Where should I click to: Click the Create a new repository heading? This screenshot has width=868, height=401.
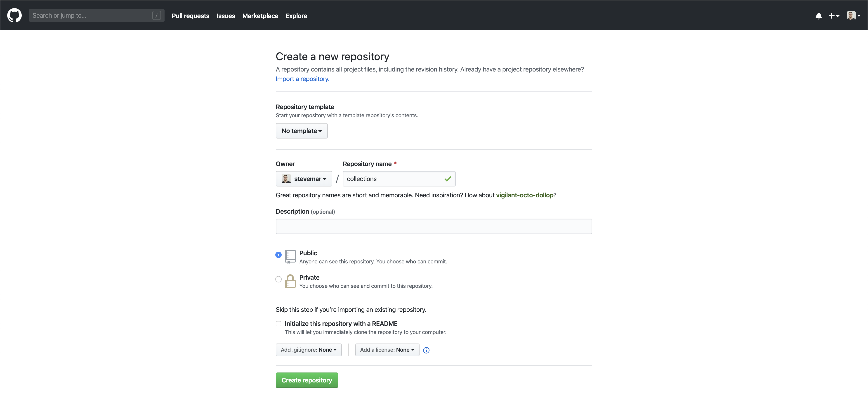332,57
